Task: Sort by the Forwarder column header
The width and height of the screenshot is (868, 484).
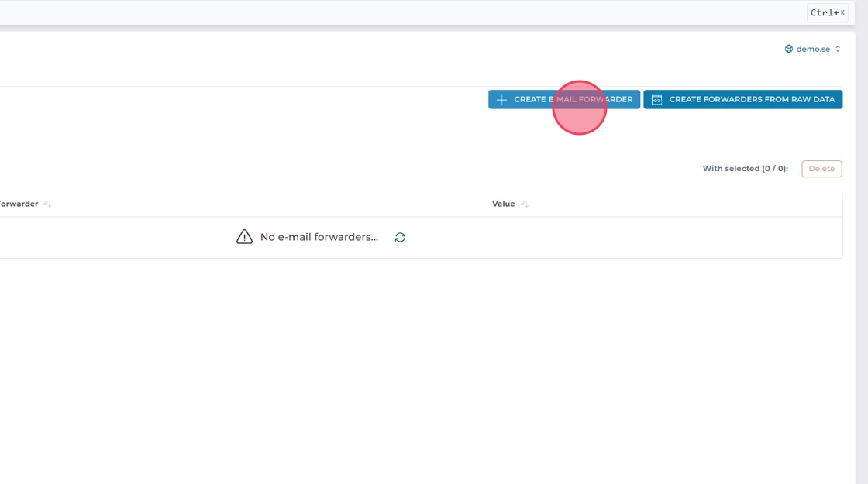Action: pos(19,204)
